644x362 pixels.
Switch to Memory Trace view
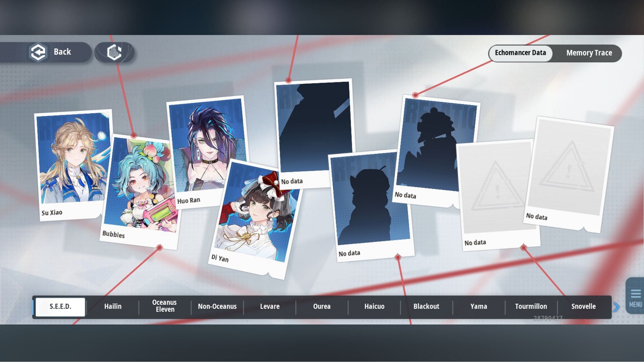coord(589,53)
